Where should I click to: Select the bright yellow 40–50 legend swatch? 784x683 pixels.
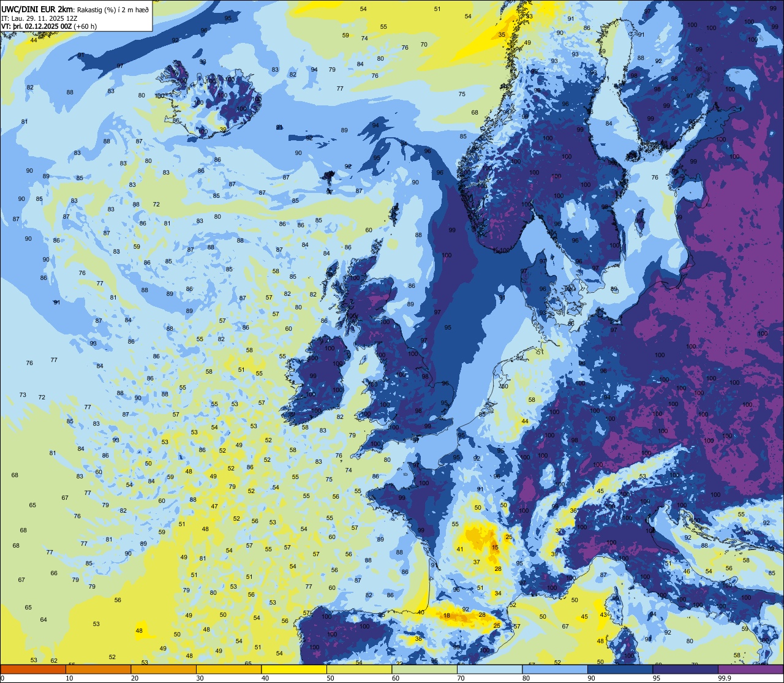[294, 669]
